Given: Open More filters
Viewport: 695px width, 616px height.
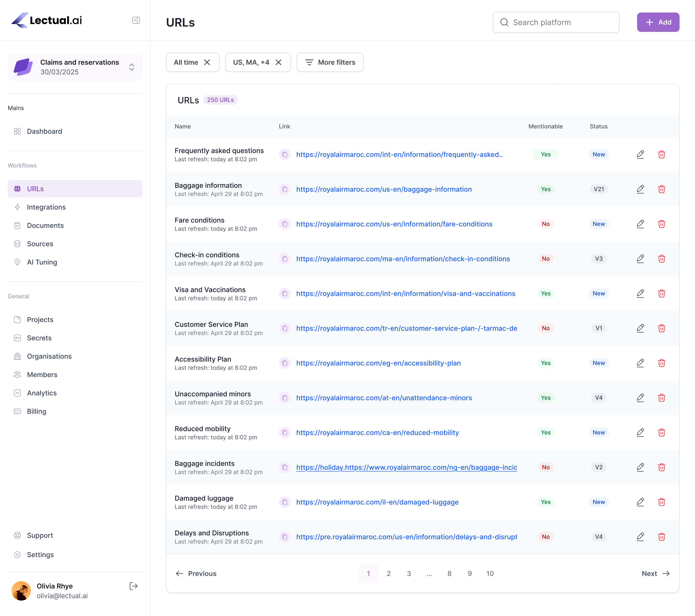Looking at the screenshot, I should click(x=330, y=62).
